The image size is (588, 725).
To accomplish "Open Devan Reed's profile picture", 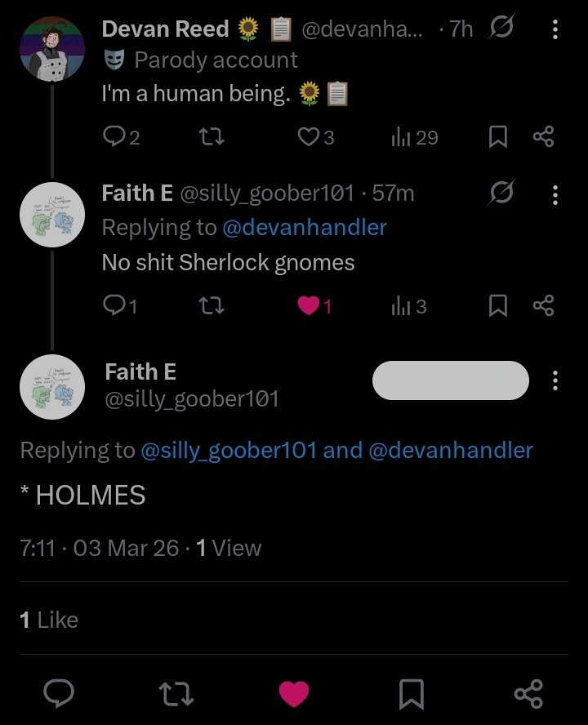I will point(52,48).
